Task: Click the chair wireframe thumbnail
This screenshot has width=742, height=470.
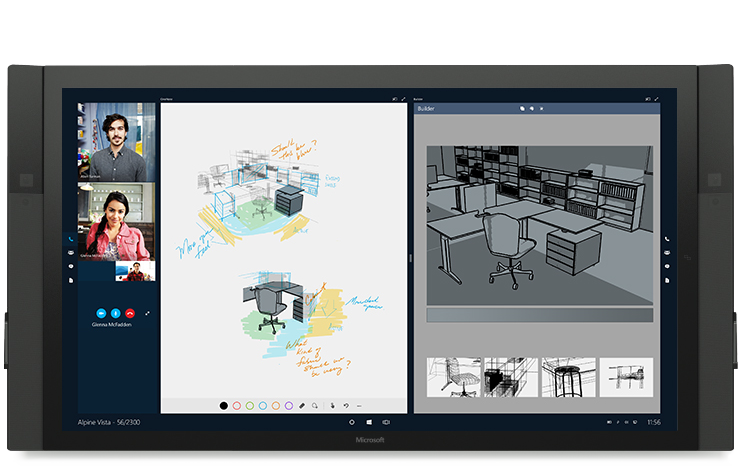Action: [x=453, y=378]
